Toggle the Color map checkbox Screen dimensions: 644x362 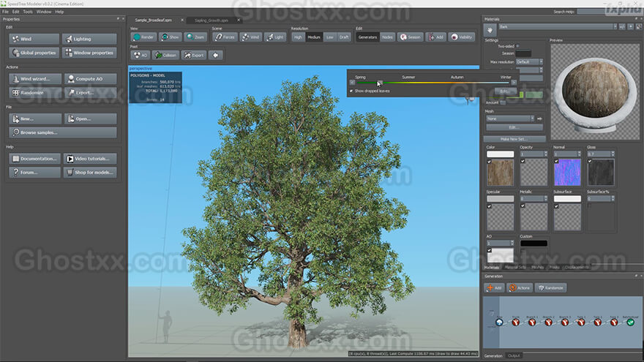pyautogui.click(x=489, y=162)
